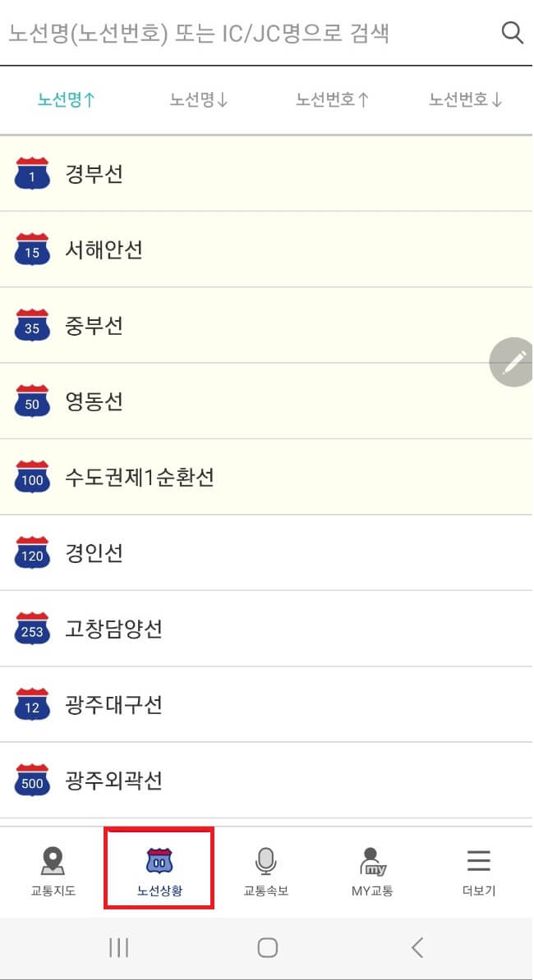Sort routes by 노선번호 ascending

point(332,100)
